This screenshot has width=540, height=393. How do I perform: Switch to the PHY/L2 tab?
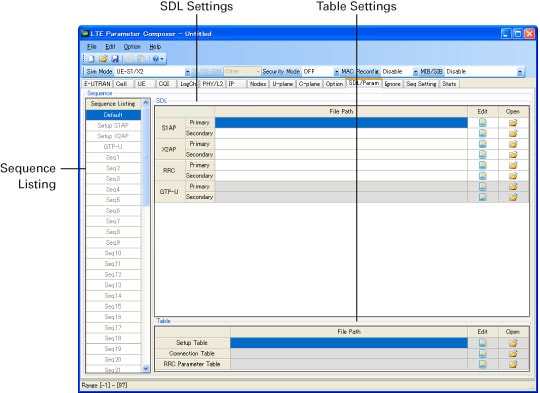pyautogui.click(x=213, y=84)
